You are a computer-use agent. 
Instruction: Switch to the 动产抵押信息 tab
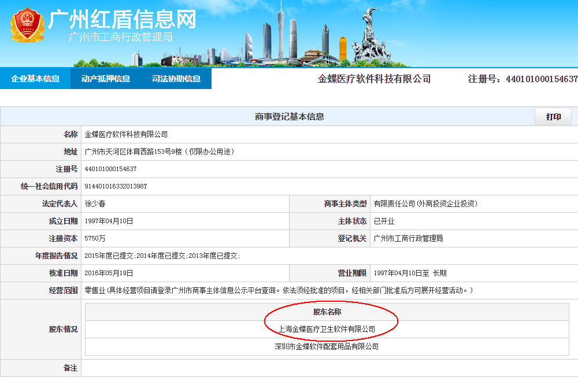[x=106, y=79]
